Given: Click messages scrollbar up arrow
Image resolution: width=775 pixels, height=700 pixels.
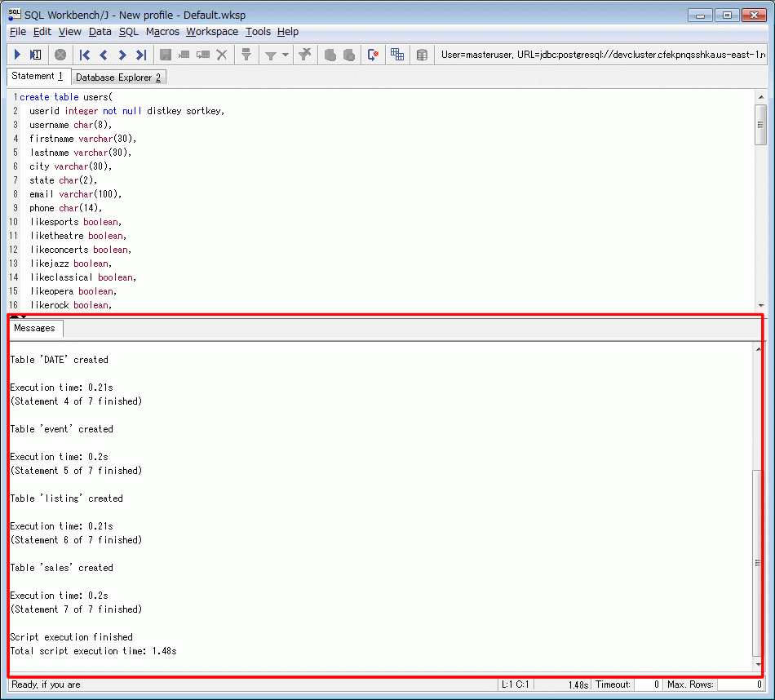Looking at the screenshot, I should tap(758, 349).
